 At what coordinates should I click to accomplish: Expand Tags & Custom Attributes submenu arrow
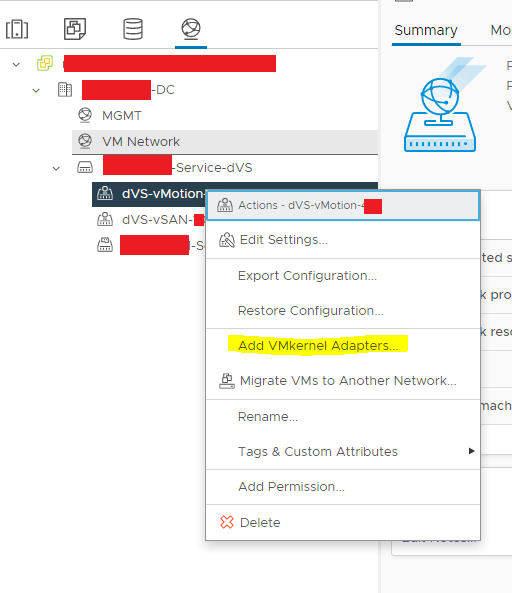471,451
